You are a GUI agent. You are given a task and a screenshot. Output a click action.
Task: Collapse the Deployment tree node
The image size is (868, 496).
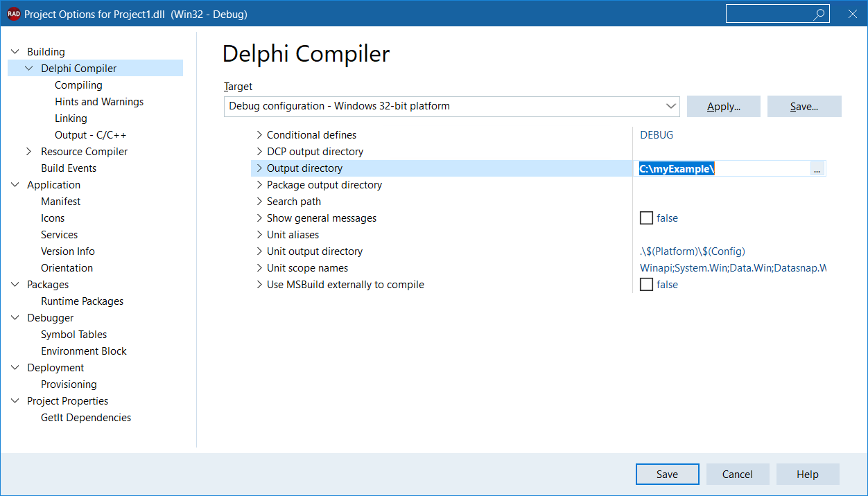[15, 368]
